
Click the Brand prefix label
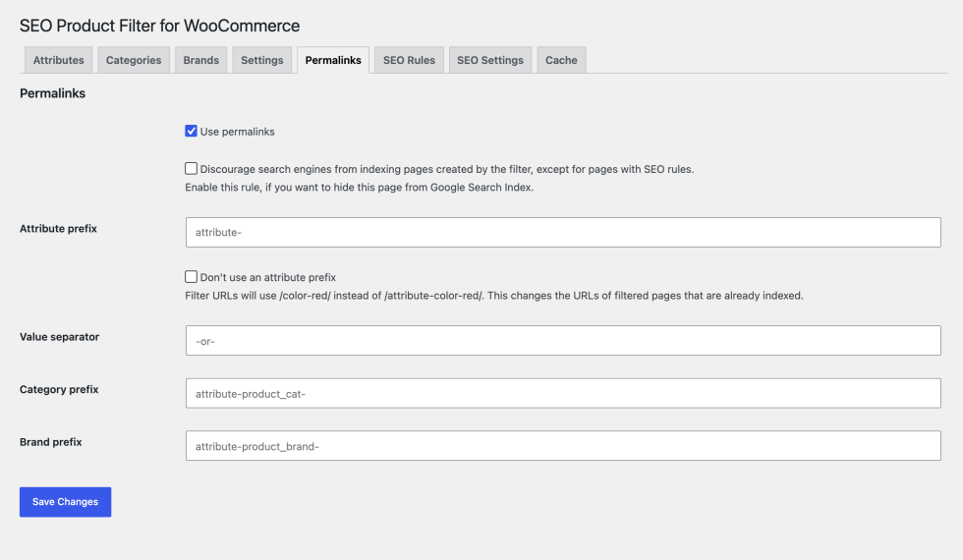pyautogui.click(x=51, y=442)
